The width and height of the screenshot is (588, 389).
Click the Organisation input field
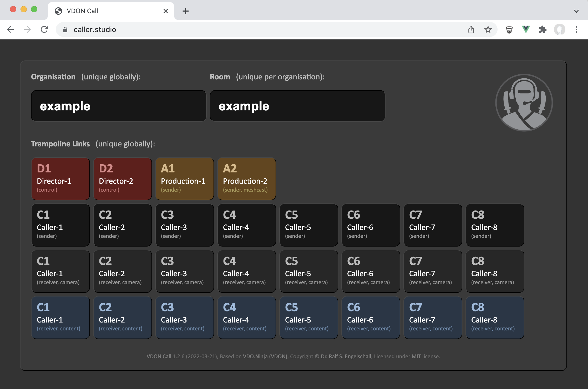tap(119, 106)
